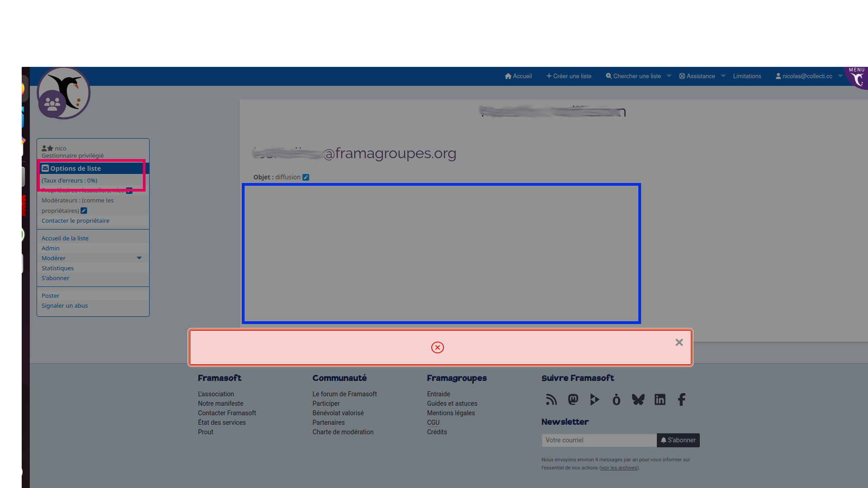Edit the list subject with pencil icon

coord(306,177)
